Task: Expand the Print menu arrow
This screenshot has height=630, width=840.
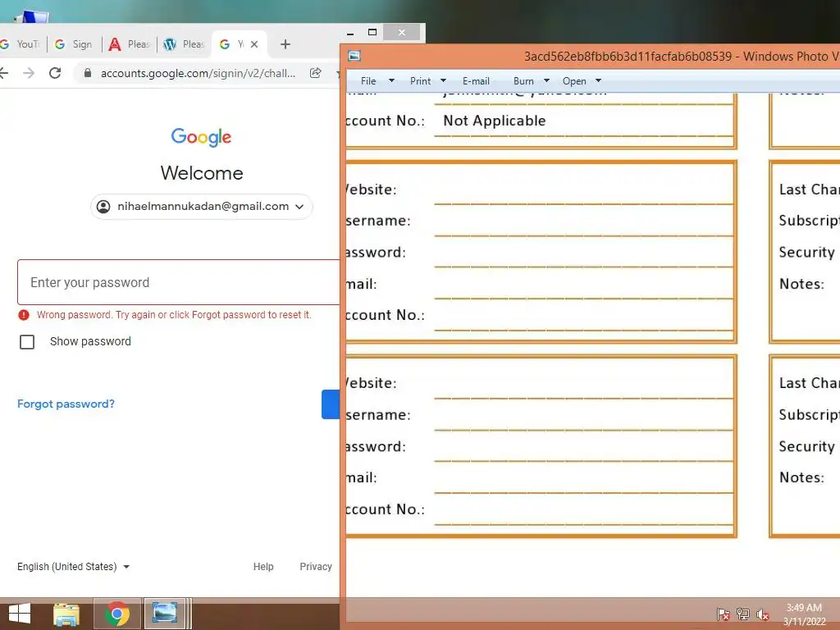Action: click(443, 81)
